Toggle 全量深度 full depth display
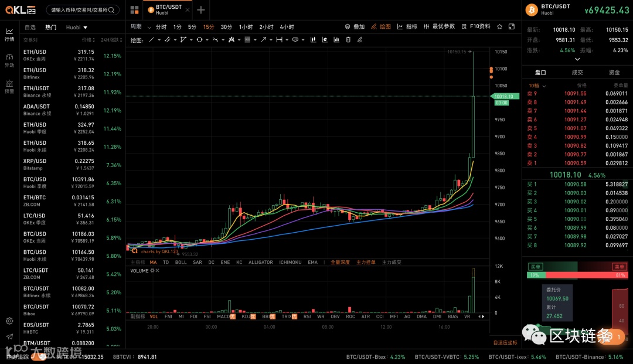 pos(341,263)
